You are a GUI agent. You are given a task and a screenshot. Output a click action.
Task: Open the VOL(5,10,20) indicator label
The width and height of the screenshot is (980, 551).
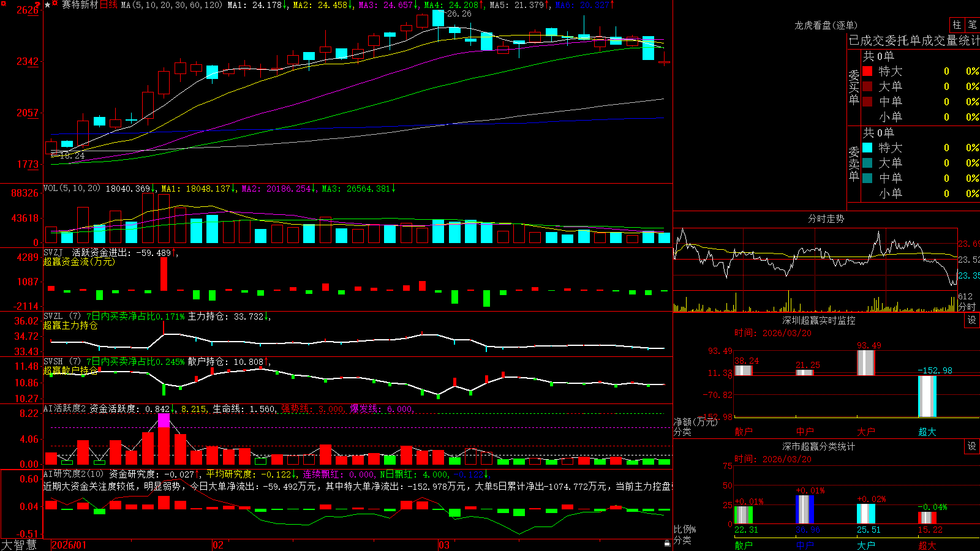coord(72,189)
